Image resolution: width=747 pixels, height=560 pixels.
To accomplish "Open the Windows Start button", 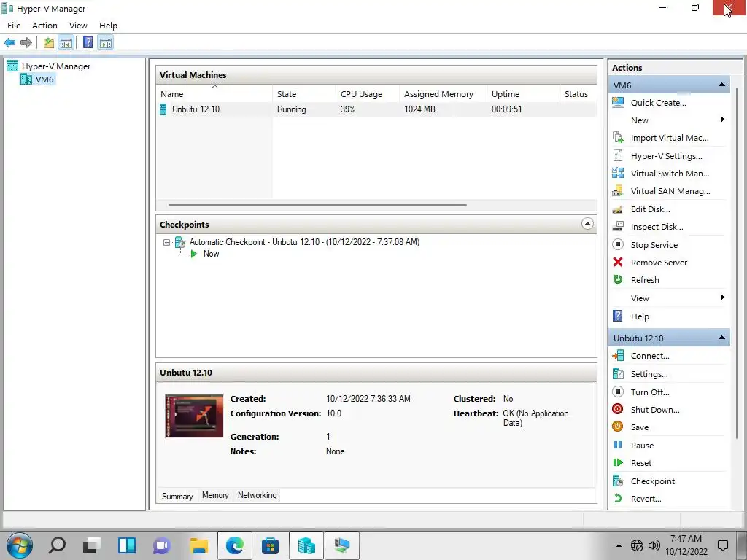I will (x=19, y=545).
